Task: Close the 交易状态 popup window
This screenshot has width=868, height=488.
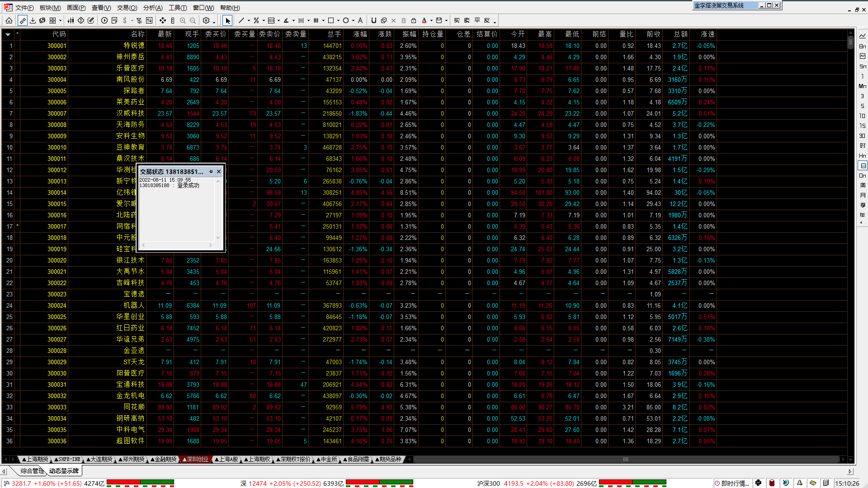Action: click(x=219, y=172)
